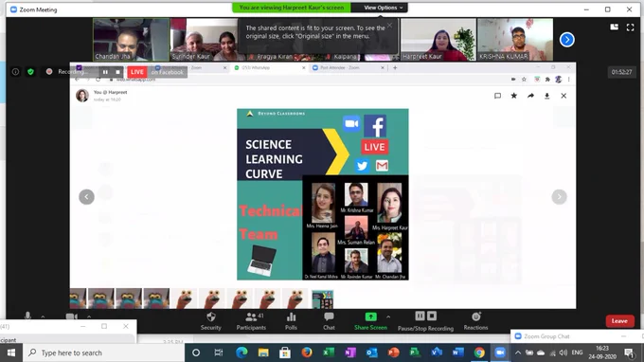This screenshot has width=644, height=362.
Task: Click the sender's avatar next to You @ Harpreet
Action: (x=82, y=96)
